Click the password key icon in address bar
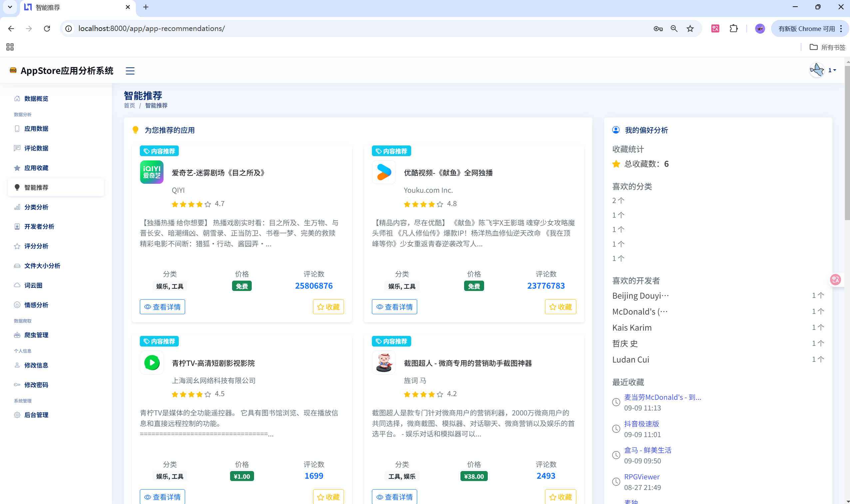This screenshot has height=504, width=850. (658, 29)
